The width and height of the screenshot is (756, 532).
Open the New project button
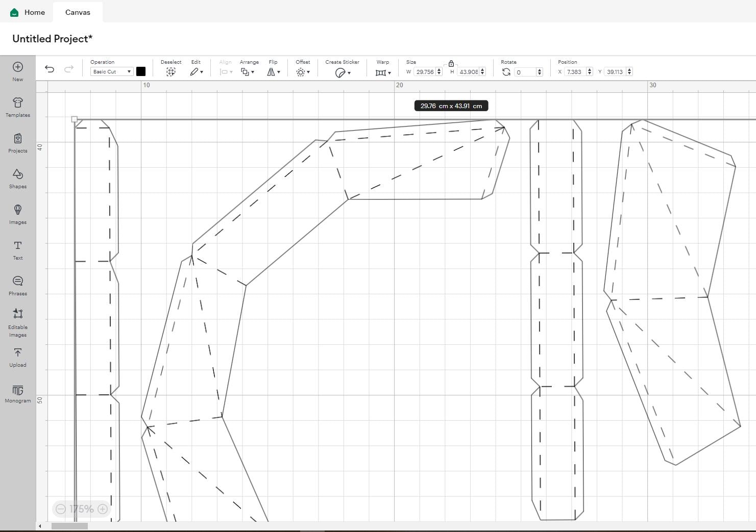18,71
